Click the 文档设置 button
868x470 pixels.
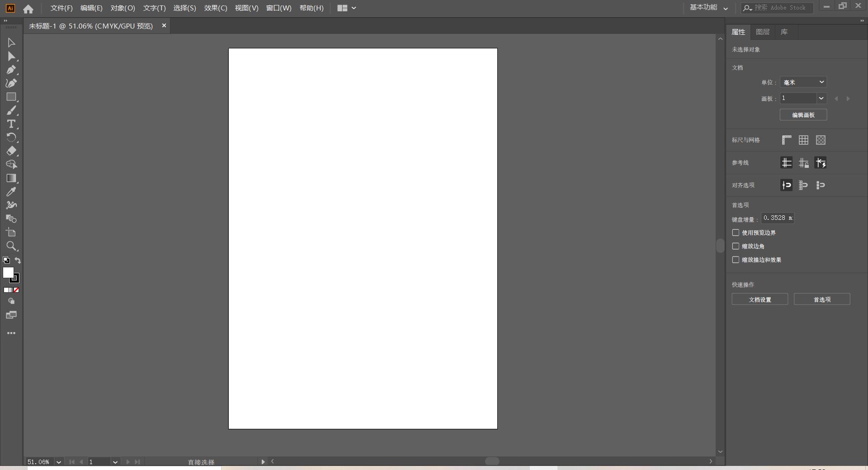759,299
